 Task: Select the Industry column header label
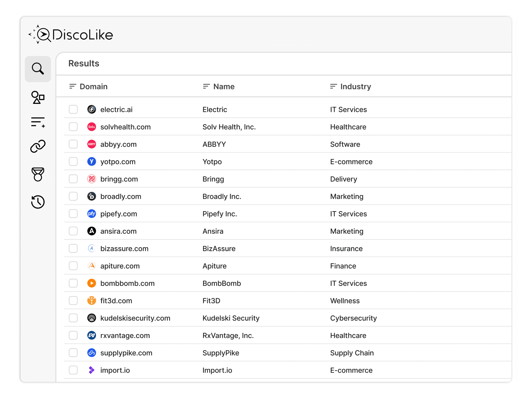[355, 86]
